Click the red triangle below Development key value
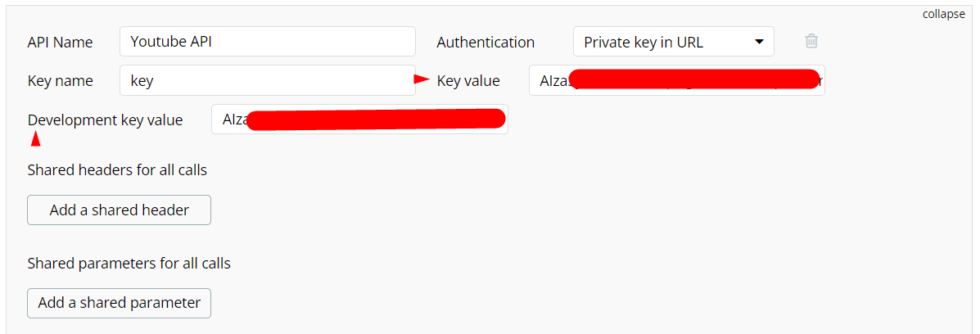The image size is (980, 334). (x=35, y=139)
